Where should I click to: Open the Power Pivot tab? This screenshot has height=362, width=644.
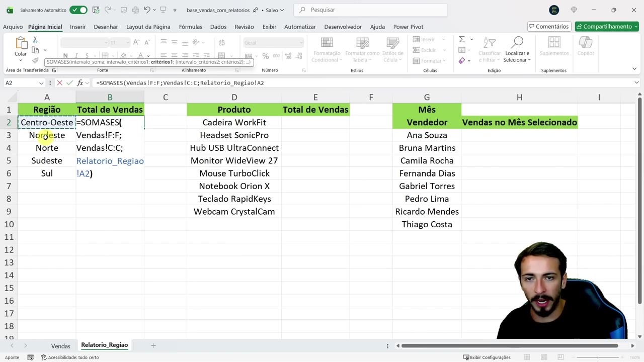tap(408, 27)
